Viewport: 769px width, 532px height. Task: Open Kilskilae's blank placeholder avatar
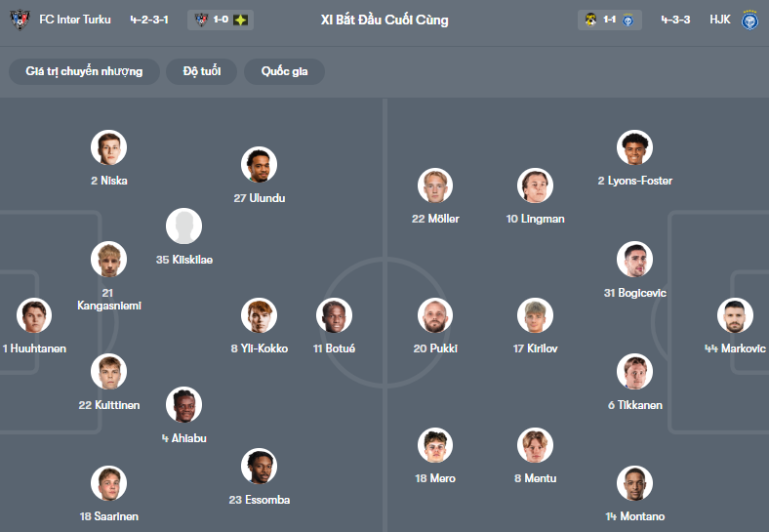click(x=183, y=226)
